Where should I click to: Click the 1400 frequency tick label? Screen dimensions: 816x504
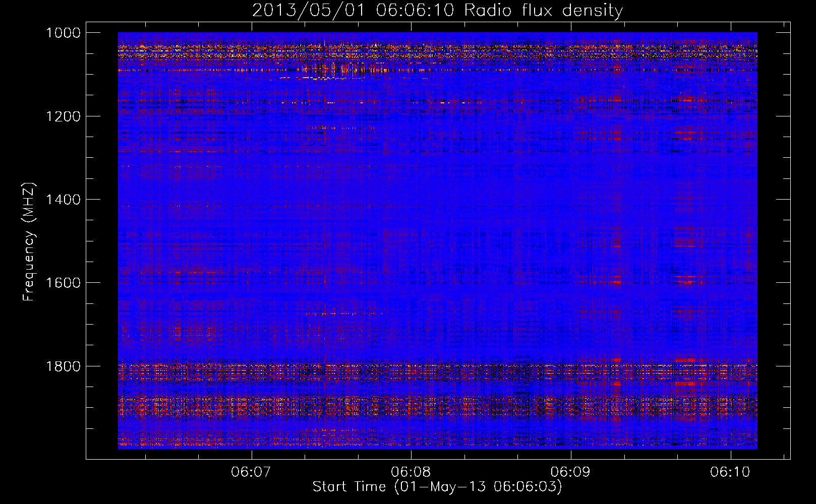(63, 200)
